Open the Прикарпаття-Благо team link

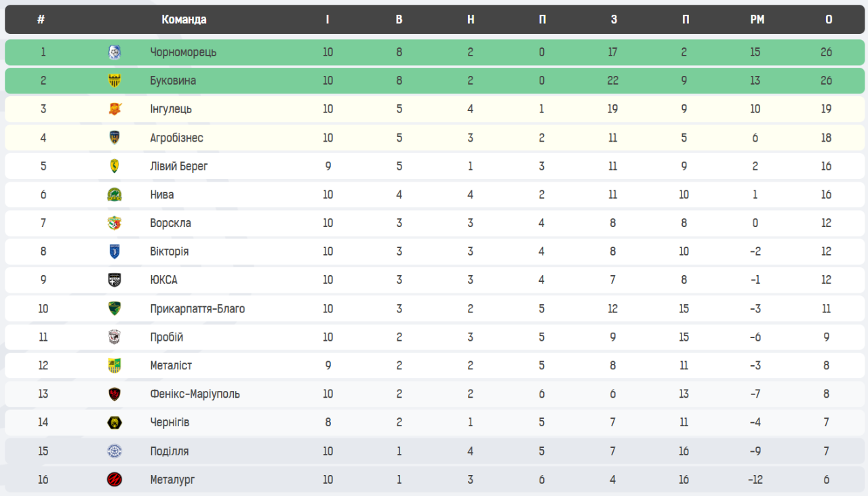pyautogui.click(x=197, y=309)
